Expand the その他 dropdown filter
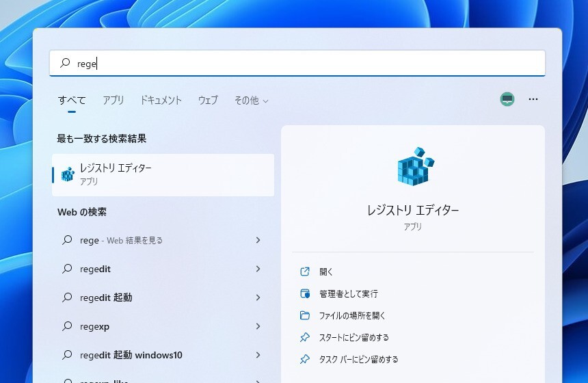This screenshot has width=588, height=383. pyautogui.click(x=251, y=101)
